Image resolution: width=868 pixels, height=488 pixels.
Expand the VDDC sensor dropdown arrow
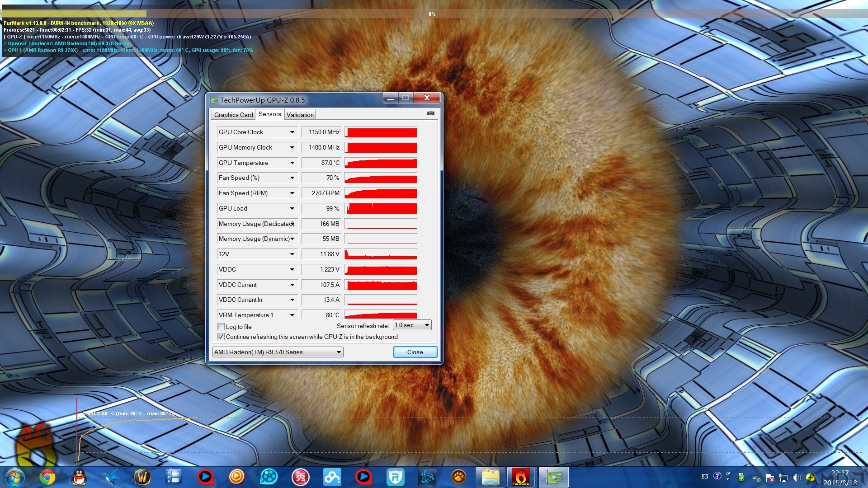click(292, 269)
